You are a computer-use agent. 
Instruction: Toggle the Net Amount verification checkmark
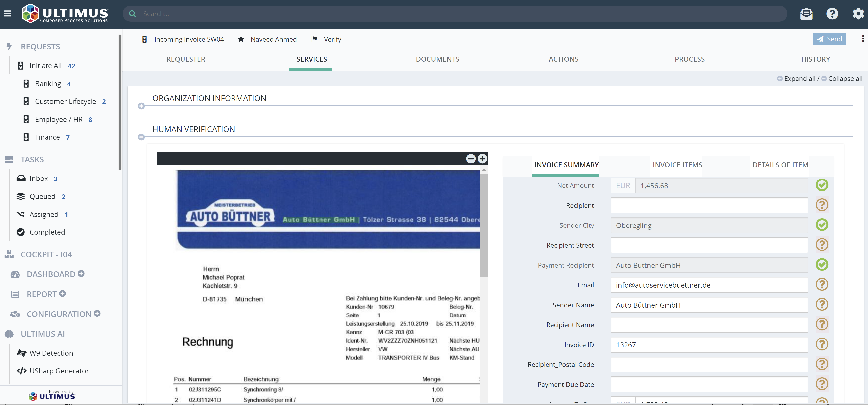[822, 185]
